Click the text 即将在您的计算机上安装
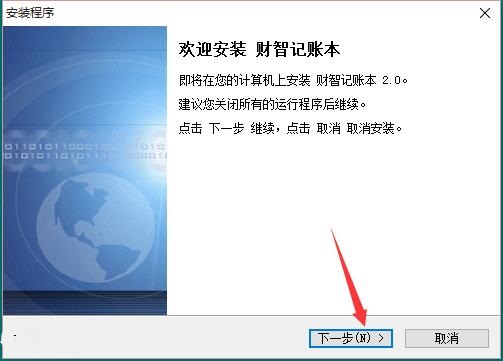Screen dimensions: 503x361 click(244, 80)
